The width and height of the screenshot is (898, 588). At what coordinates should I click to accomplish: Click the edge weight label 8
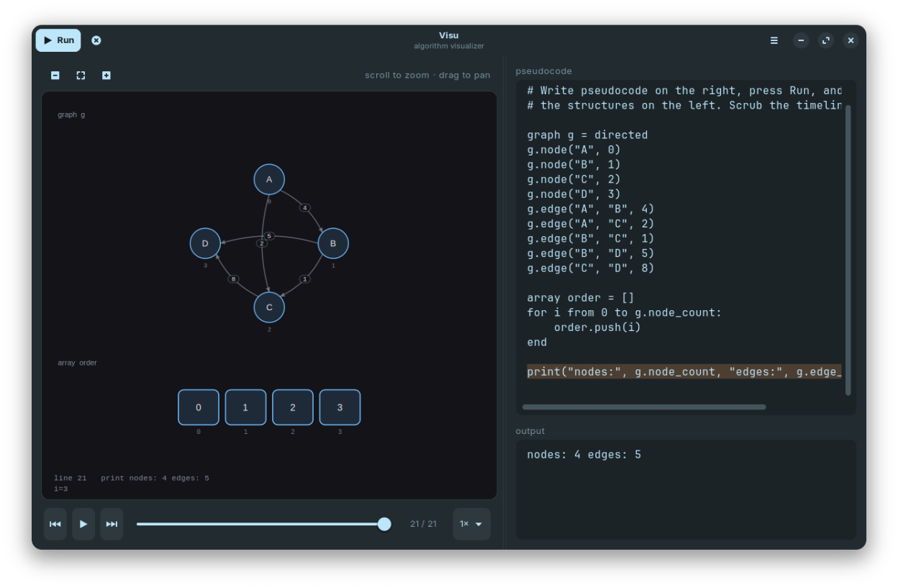coord(233,279)
